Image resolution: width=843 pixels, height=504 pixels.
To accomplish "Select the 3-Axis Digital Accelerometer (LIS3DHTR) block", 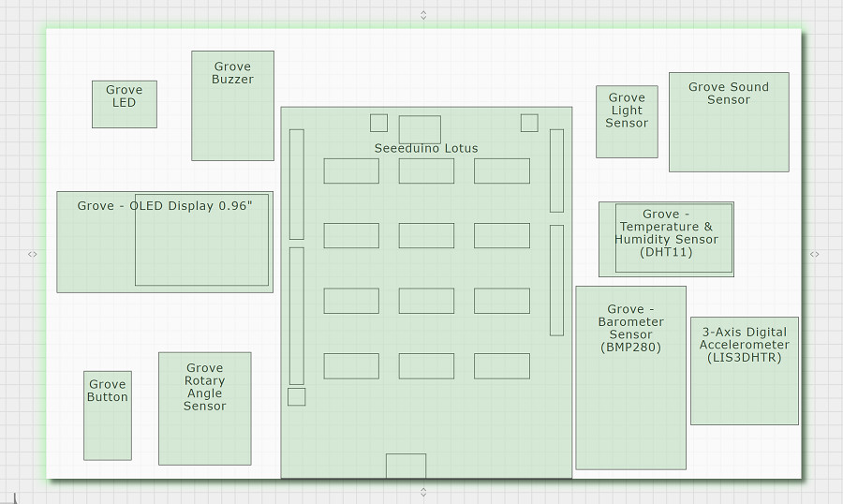I will [745, 371].
